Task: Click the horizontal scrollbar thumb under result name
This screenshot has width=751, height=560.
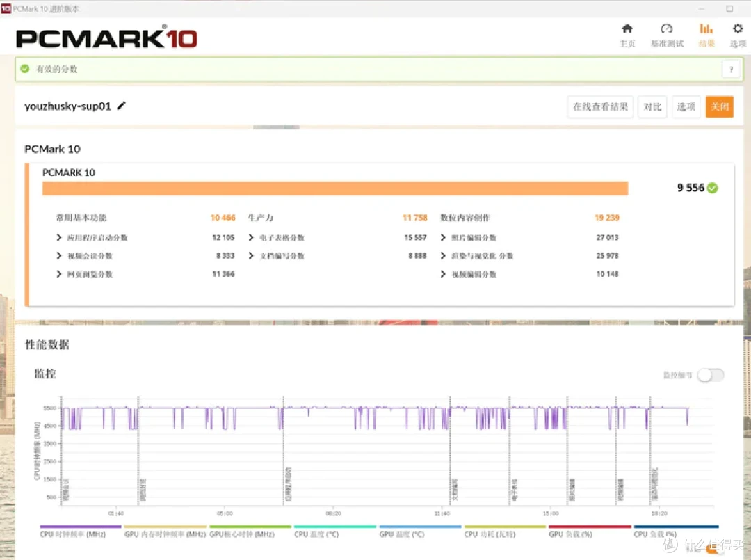Action: [276, 127]
